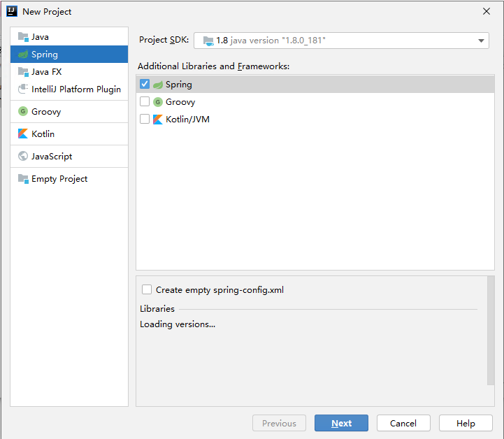
Task: Click the options panel vertical scrollbar
Action: tap(491, 331)
